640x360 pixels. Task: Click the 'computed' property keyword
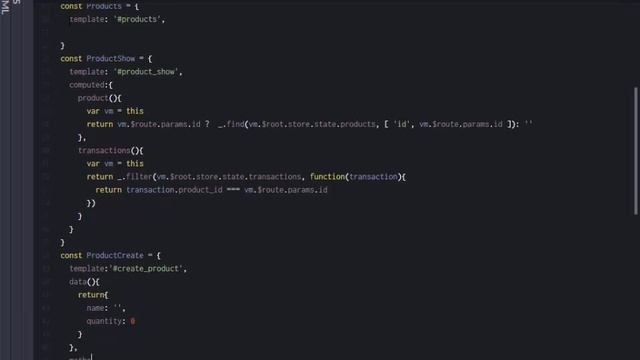click(87, 85)
